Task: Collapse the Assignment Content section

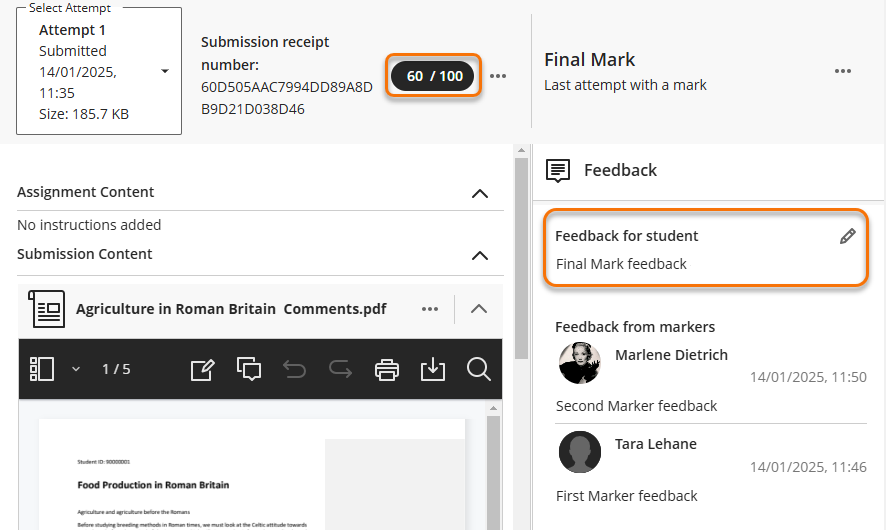Action: tap(480, 194)
